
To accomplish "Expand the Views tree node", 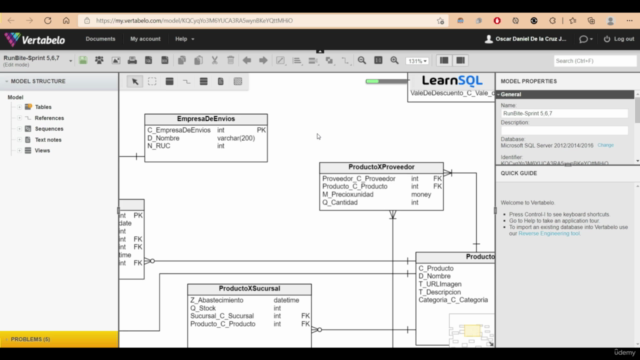I will click(19, 151).
